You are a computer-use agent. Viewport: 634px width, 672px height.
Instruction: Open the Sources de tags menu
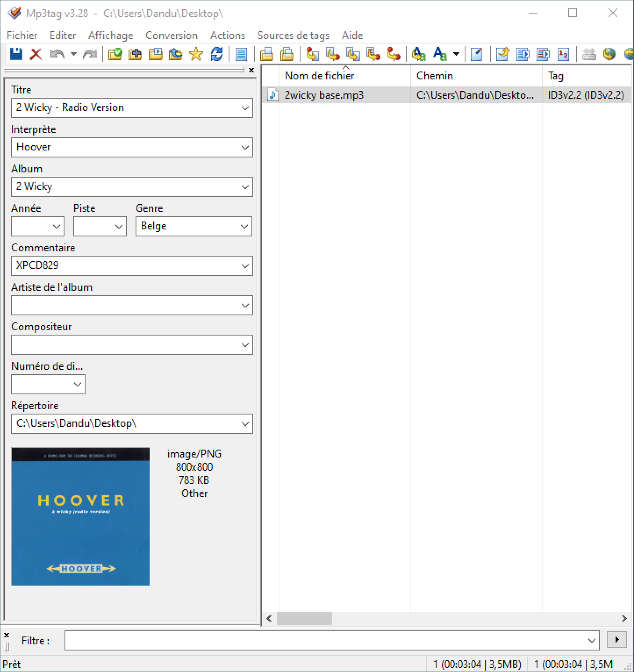(x=294, y=36)
